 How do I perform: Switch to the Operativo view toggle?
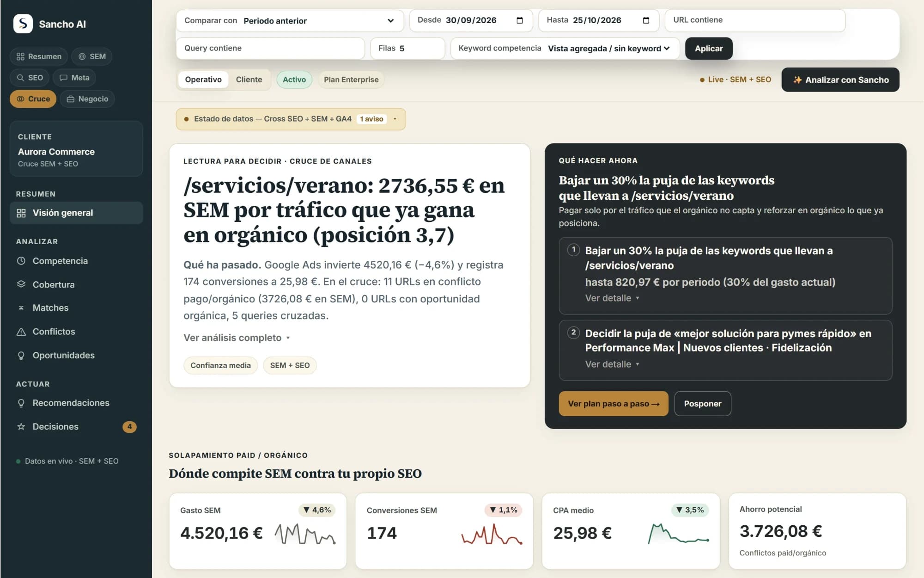pyautogui.click(x=203, y=80)
